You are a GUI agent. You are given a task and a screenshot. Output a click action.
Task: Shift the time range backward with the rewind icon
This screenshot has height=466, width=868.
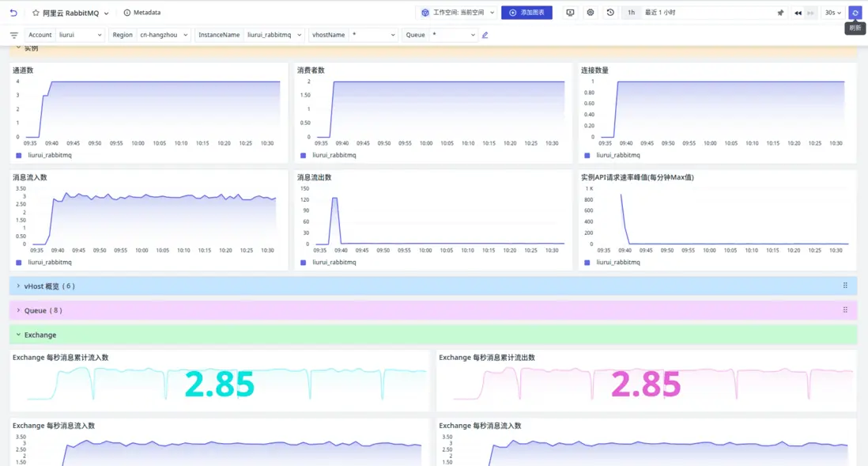pos(798,13)
